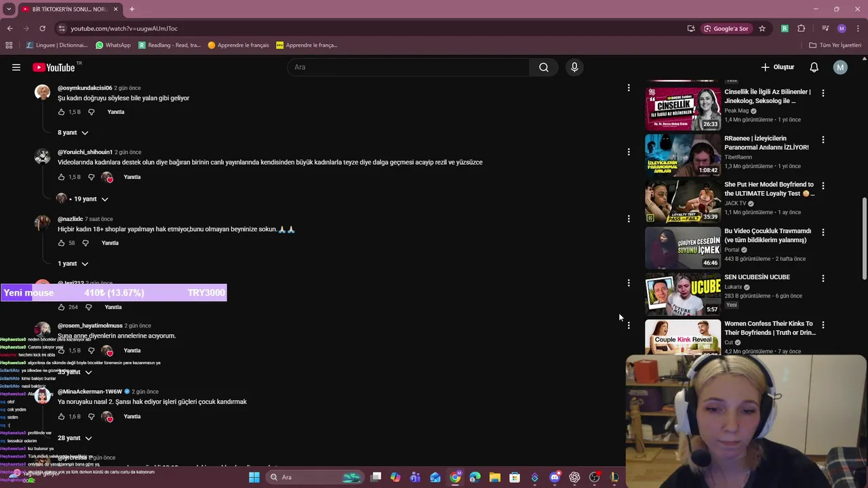The height and width of the screenshot is (488, 868).
Task: Open Tüm Yer İşaretleri folder
Action: 835,45
